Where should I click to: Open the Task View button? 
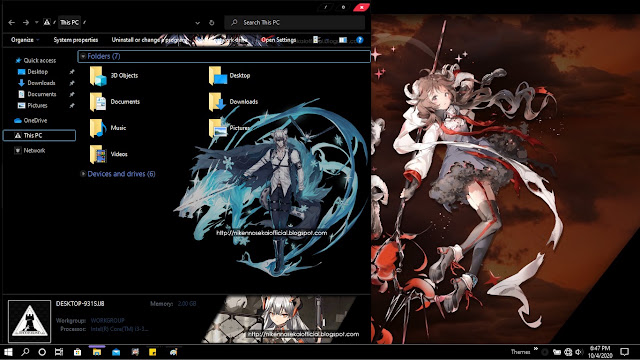pos(59,352)
